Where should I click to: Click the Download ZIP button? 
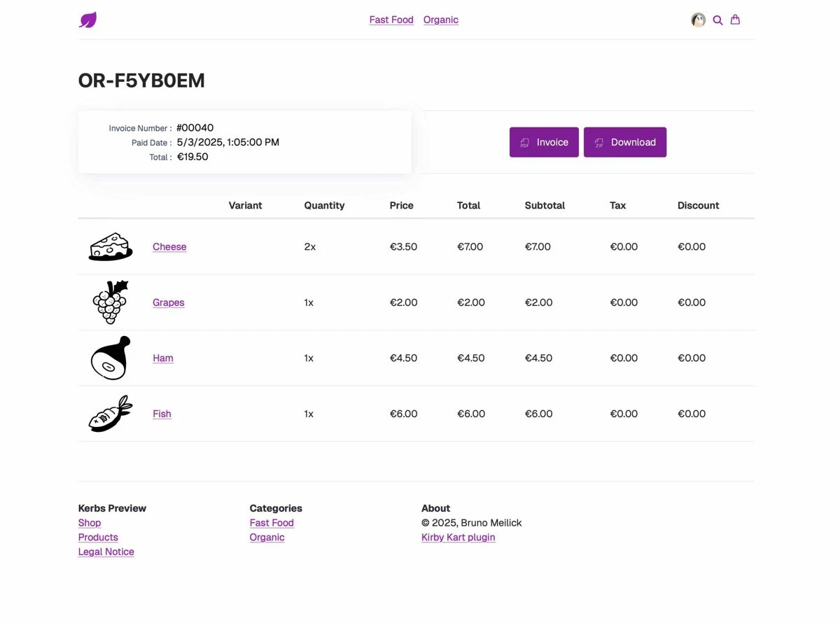click(x=625, y=142)
